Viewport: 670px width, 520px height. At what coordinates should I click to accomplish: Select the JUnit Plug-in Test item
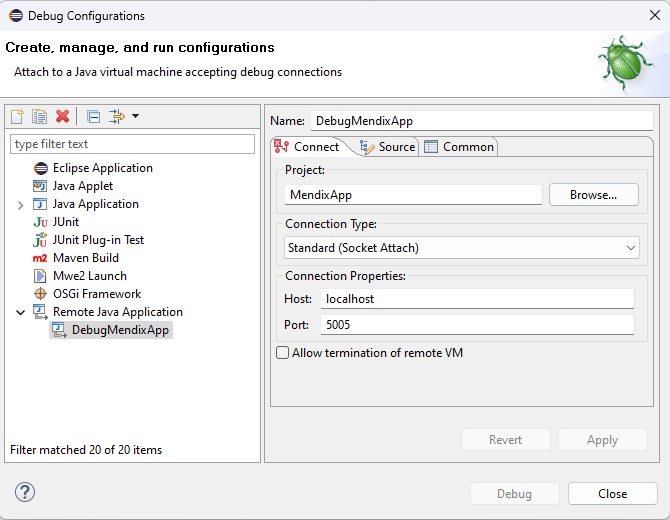point(98,240)
